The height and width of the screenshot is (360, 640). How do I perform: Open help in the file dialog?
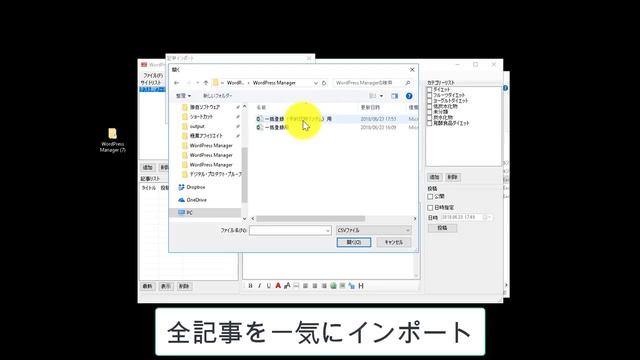point(409,96)
